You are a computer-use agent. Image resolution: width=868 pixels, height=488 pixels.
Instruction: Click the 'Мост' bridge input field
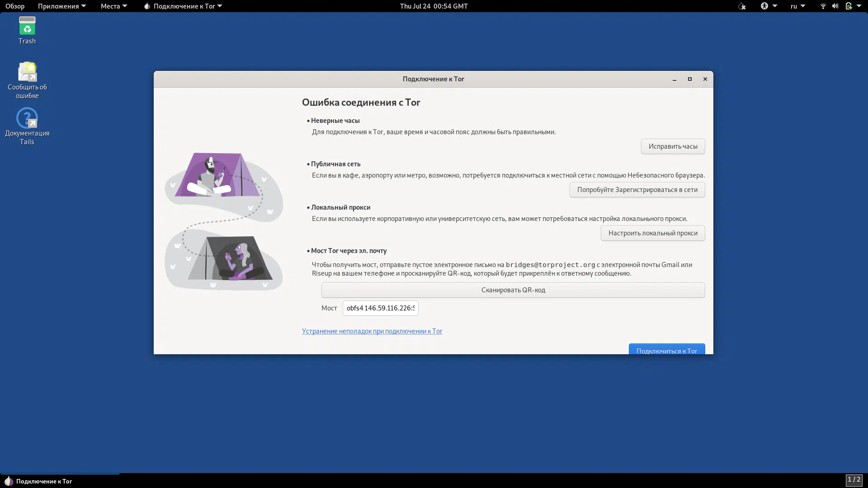point(380,308)
